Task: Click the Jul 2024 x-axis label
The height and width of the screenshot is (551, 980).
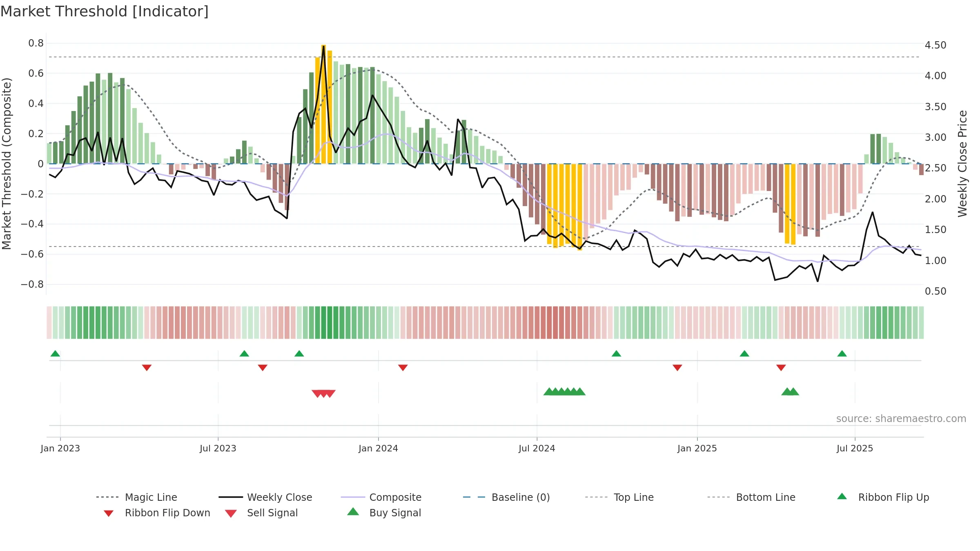Action: 537,448
